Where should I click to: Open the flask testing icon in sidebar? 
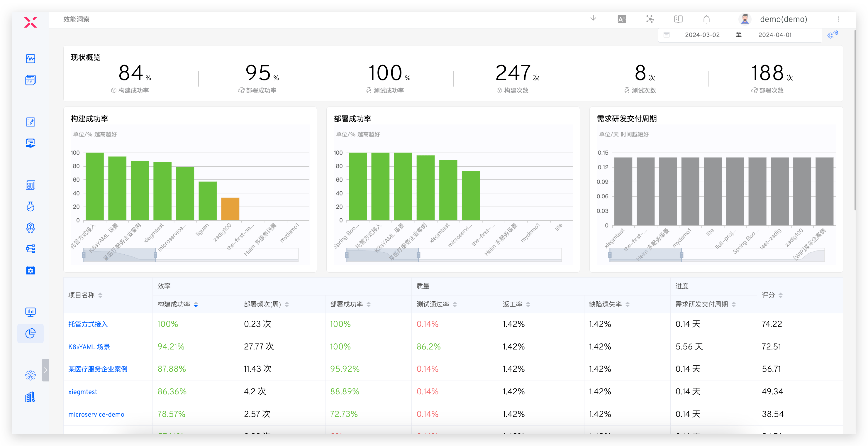point(30,206)
